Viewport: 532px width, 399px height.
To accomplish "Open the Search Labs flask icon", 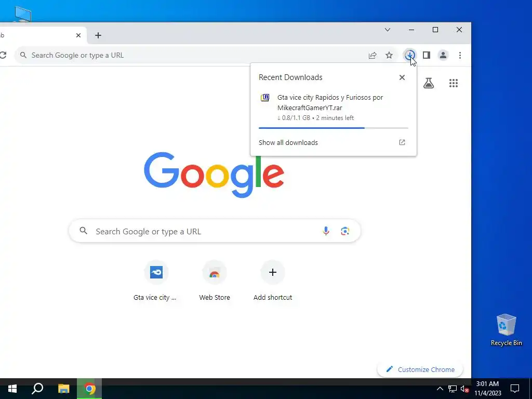I will tap(429, 83).
